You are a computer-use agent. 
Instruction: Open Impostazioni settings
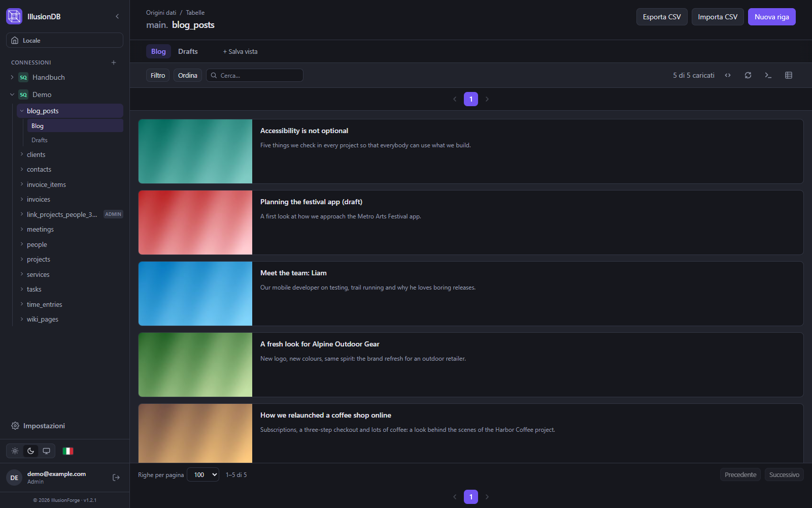(38, 426)
